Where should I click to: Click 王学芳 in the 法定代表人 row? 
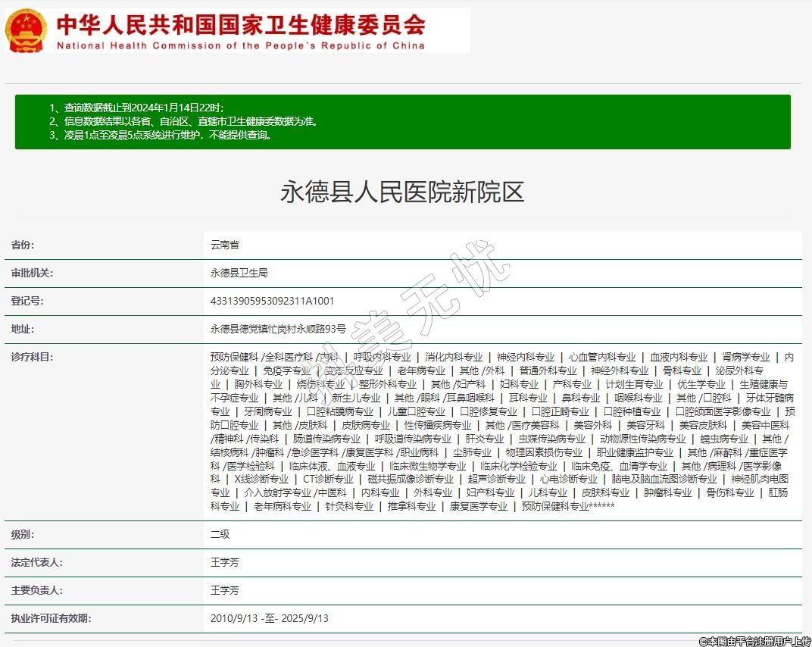click(224, 562)
